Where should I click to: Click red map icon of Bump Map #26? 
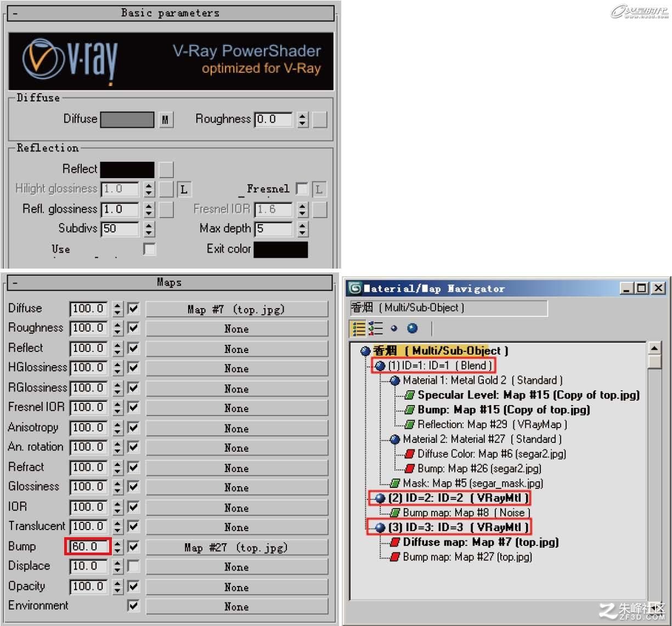tap(409, 469)
